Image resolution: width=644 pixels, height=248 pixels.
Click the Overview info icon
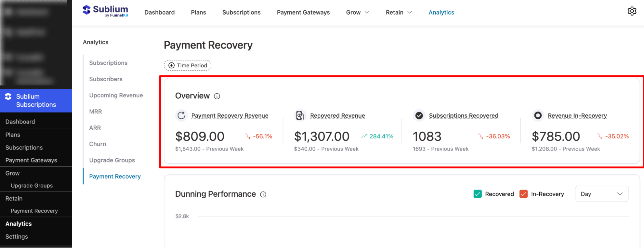217,96
